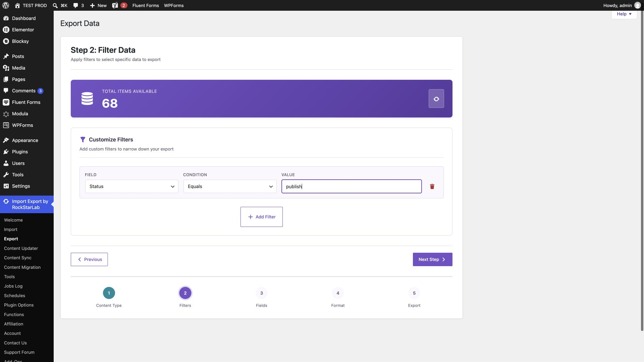Open the Condition dropdown showing Equals

pyautogui.click(x=230, y=186)
